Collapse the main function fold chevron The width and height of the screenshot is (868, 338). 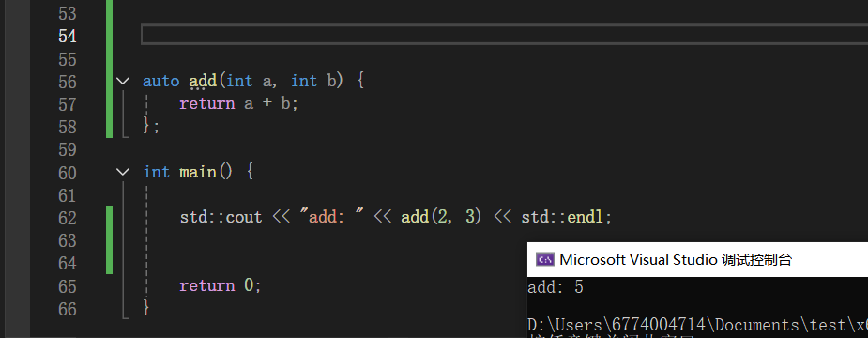pos(123,173)
